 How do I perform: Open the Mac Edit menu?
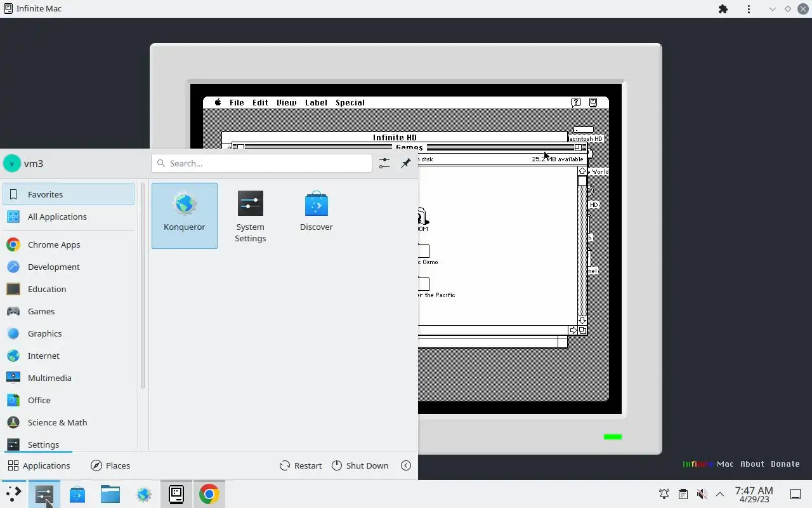260,102
